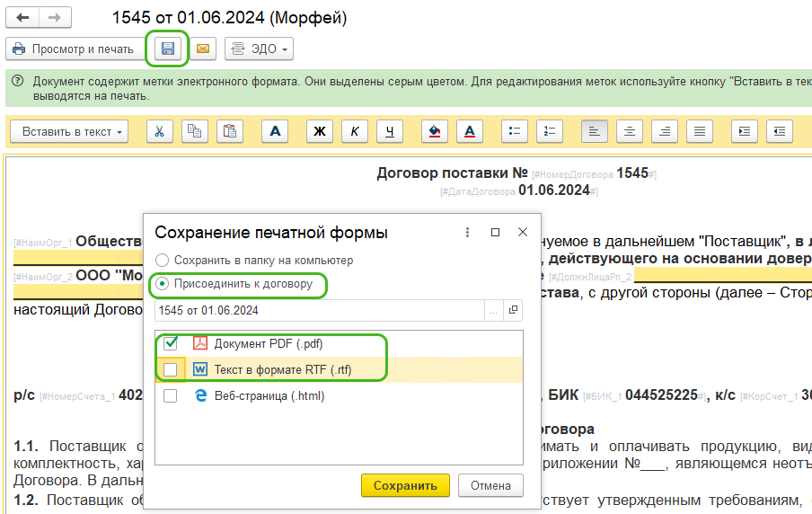The width and height of the screenshot is (812, 514).
Task: Click the save (floppy disk) icon
Action: [x=167, y=49]
